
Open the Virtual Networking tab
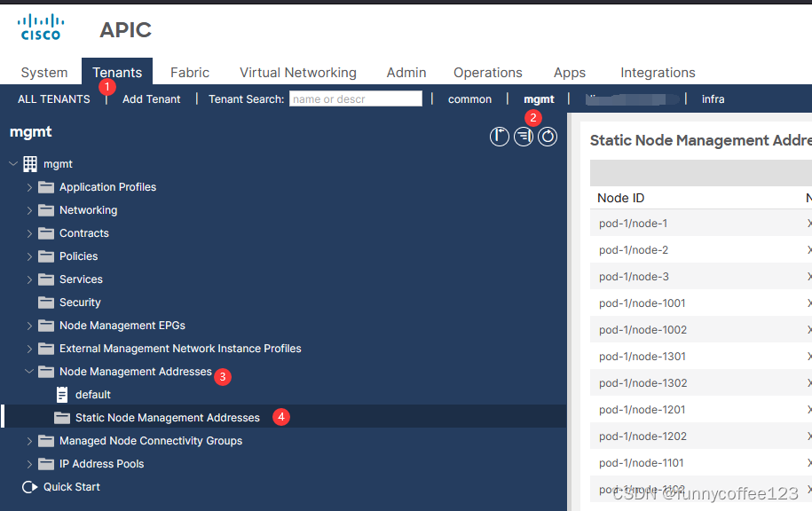298,73
